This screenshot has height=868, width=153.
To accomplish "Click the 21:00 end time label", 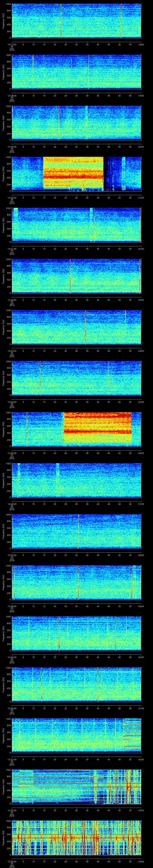I will [141, 197].
